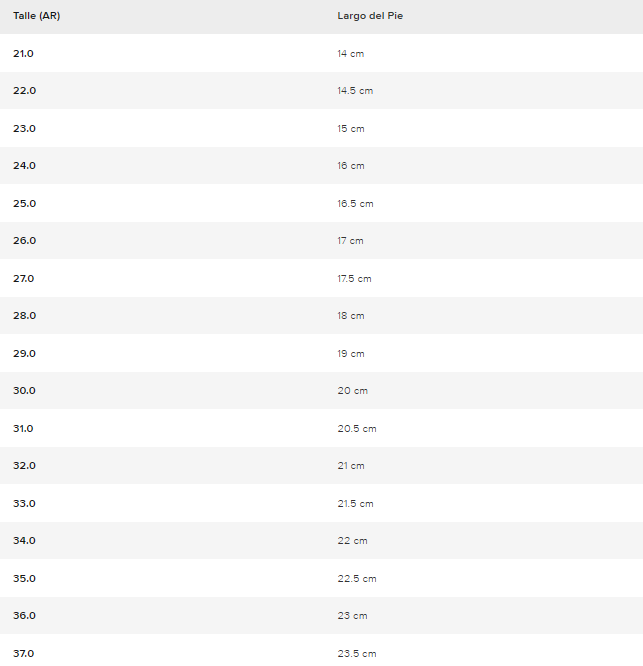Viewport: 643px width, 666px height.
Task: Select the size 23.0 row label
Action: click(24, 128)
